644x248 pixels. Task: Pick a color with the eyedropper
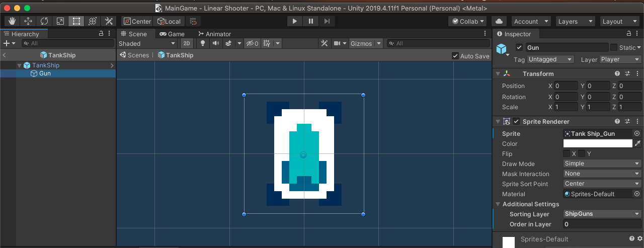[637, 143]
